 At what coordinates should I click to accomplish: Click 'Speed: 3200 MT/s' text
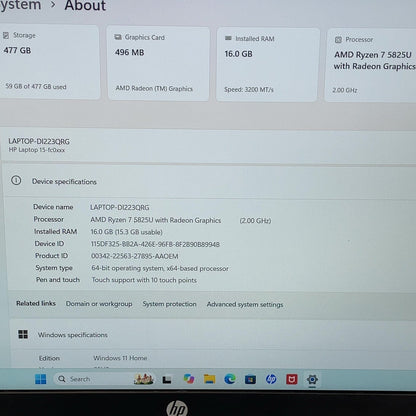[x=249, y=89]
